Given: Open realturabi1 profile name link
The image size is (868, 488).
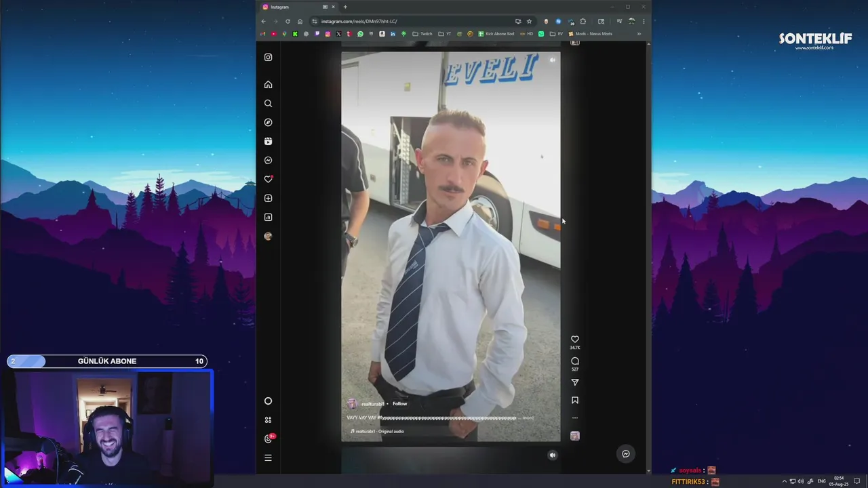Looking at the screenshot, I should click(x=373, y=404).
